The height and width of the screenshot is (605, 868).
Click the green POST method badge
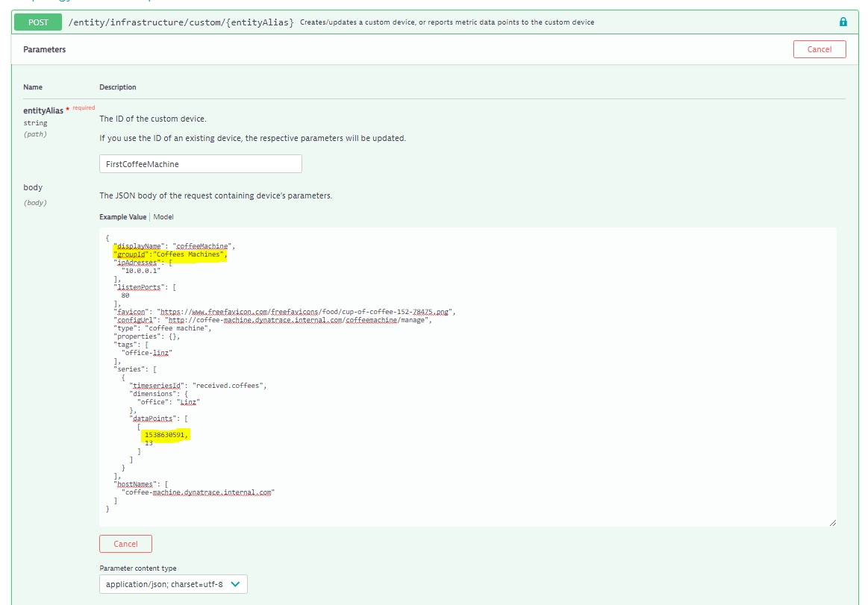click(38, 22)
